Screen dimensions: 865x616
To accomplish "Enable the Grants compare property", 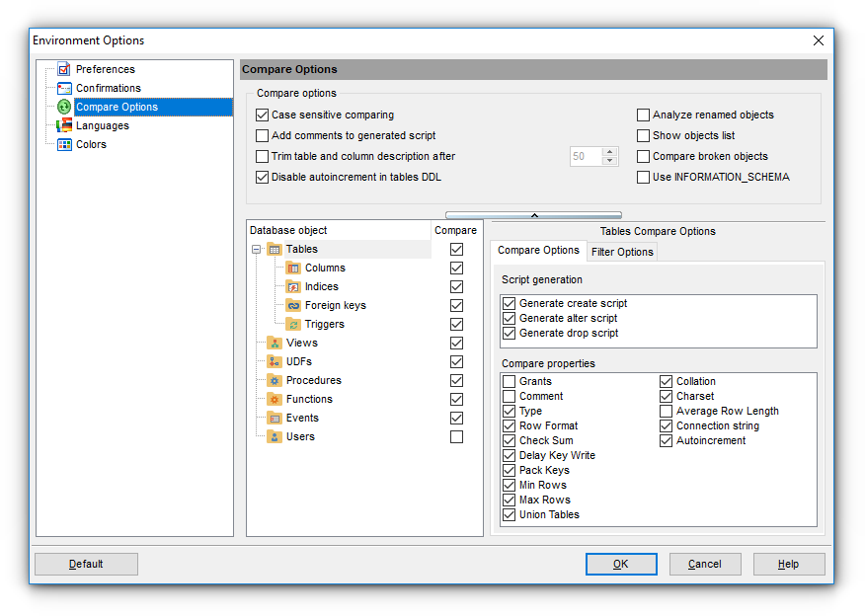I will [510, 382].
